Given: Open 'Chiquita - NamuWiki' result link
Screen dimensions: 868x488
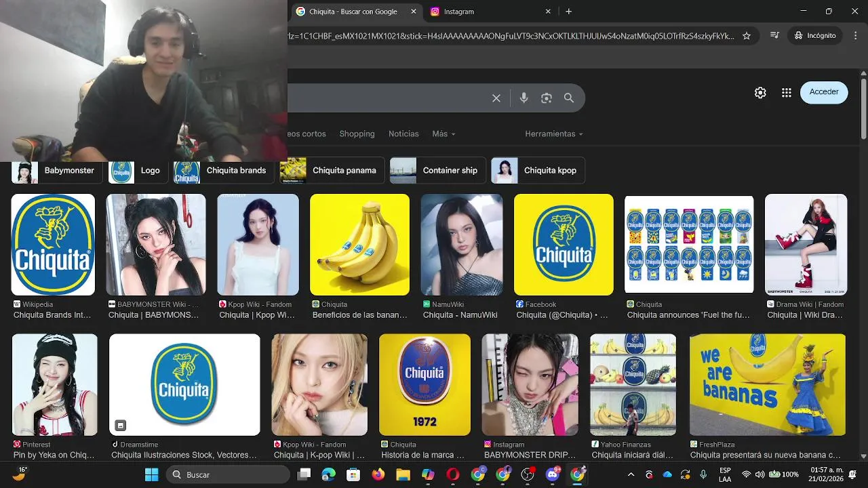Looking at the screenshot, I should (460, 315).
